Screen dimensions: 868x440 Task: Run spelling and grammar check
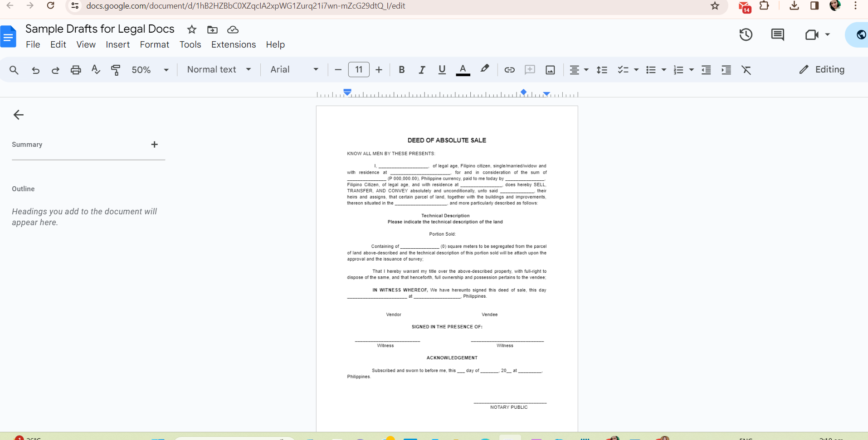point(96,70)
